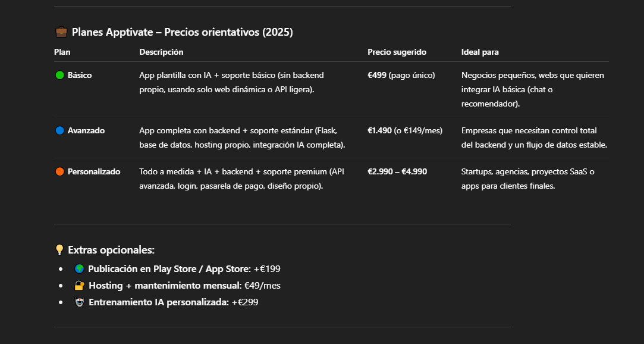644x344 pixels.
Task: Click the €2.990 – €4.990 price range
Action: point(397,171)
